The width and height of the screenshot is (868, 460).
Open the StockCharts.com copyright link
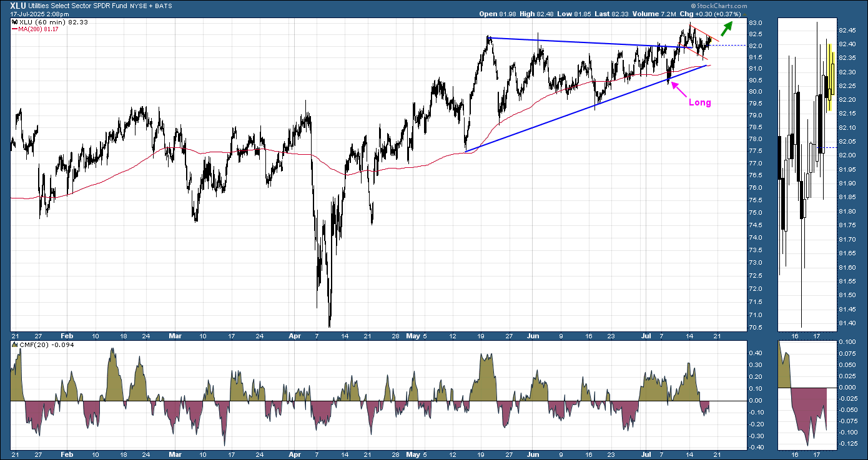(719, 5)
